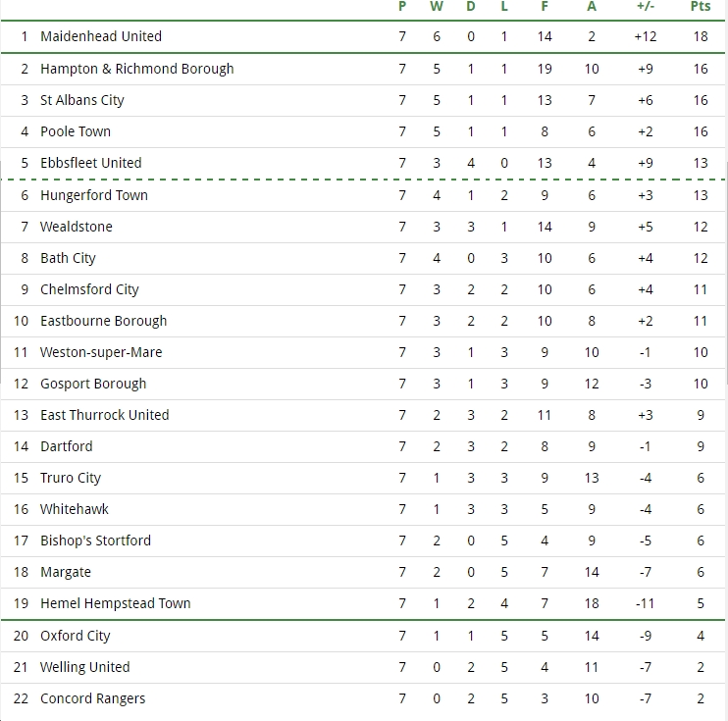Click Concord Rangers at table bottom

click(93, 698)
